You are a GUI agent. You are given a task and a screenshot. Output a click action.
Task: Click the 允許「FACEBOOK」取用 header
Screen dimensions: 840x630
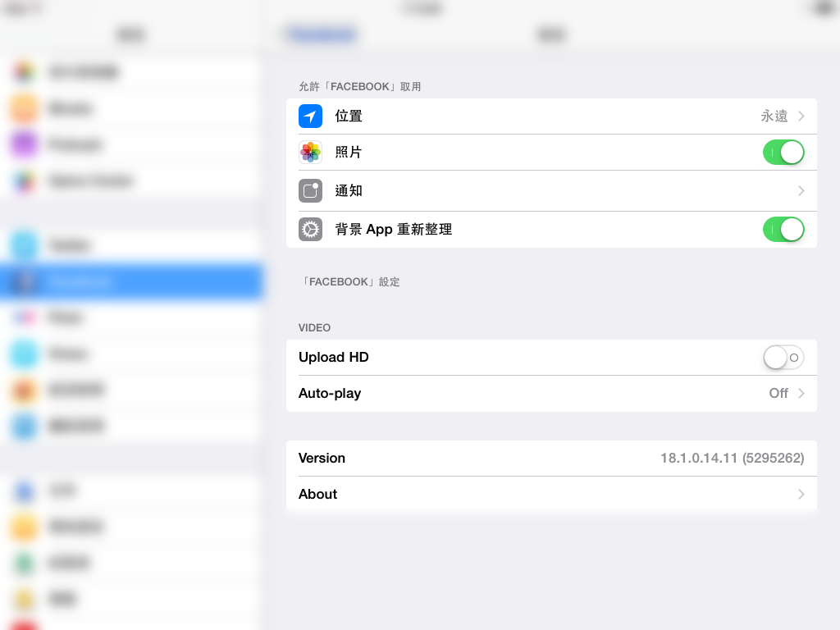pyautogui.click(x=360, y=87)
